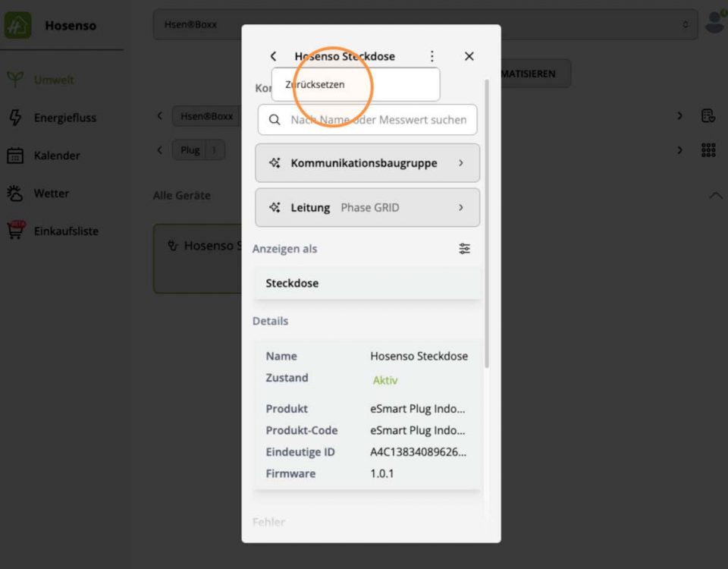Select Zurücksetzen from the popup menu

tap(356, 84)
